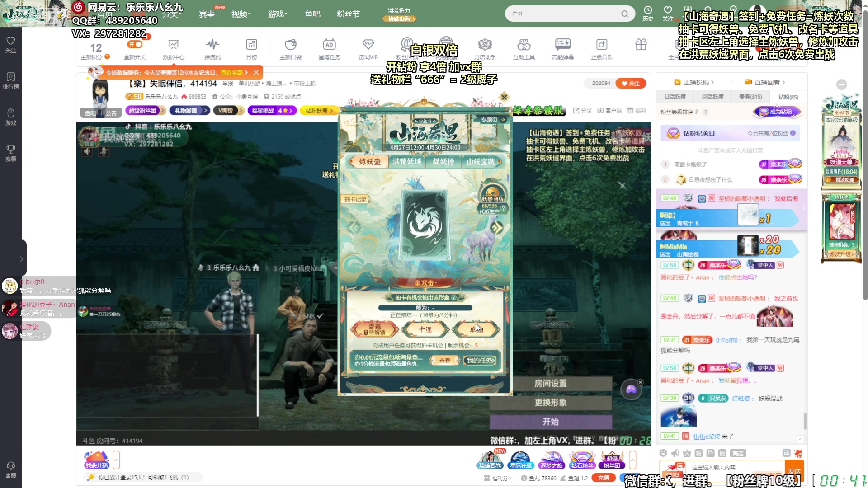The width and height of the screenshot is (868, 488).
Task: Toggle the 粉 filter in chat toolbar
Action: (698, 453)
